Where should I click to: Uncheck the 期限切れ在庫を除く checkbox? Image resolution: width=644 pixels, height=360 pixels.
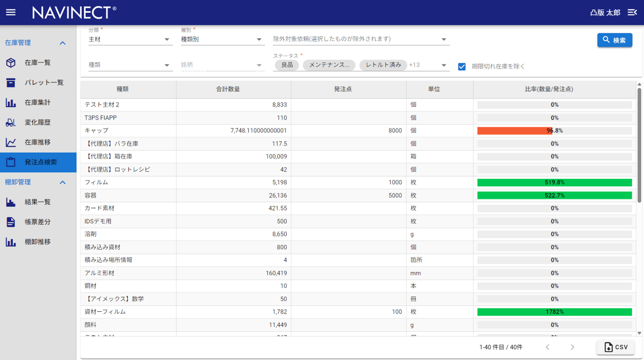point(462,66)
